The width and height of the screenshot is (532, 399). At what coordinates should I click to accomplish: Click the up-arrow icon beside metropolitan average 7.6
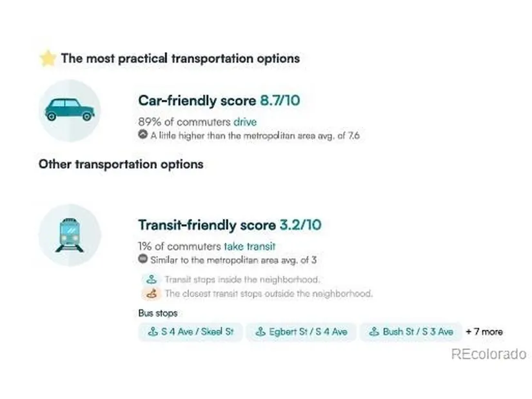tap(143, 135)
